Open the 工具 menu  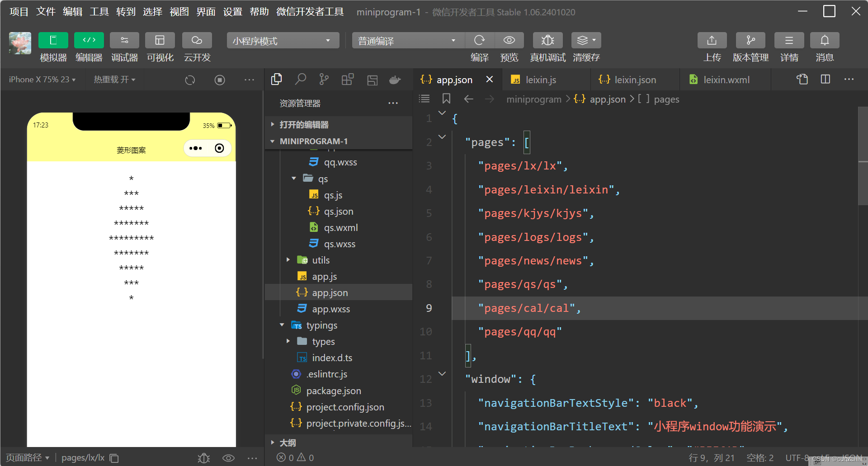click(x=99, y=12)
